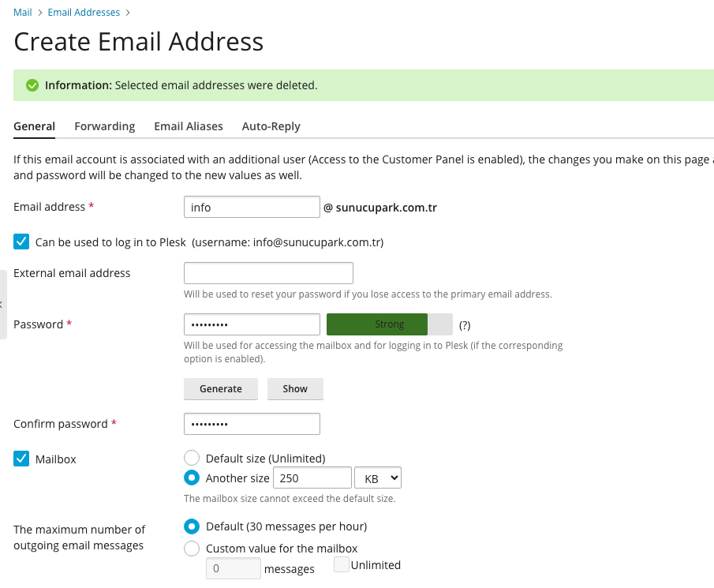Toggle 'Can be used to log in to Plesk'
Image resolution: width=714 pixels, height=588 pixels.
click(21, 242)
